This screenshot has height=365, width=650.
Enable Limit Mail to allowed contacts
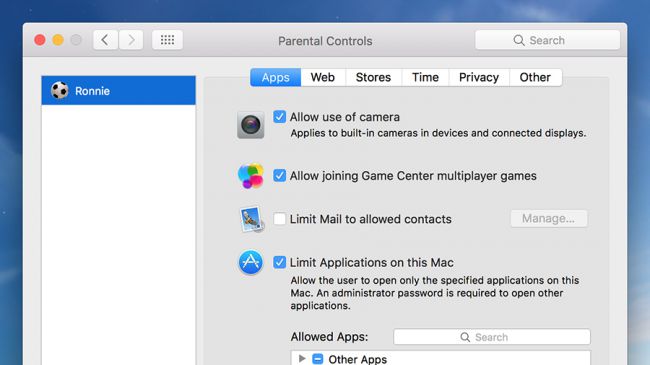point(279,219)
